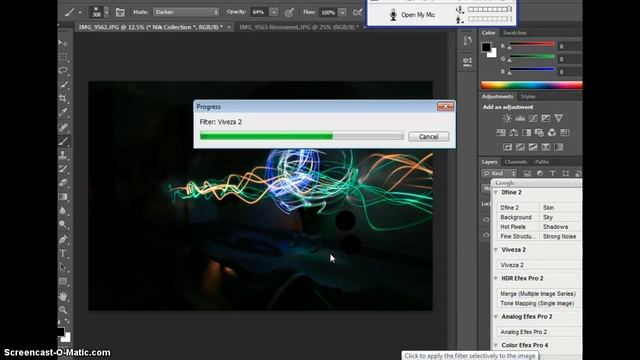Add a Levels adjustment
This screenshot has height=360, width=640.
[520, 118]
